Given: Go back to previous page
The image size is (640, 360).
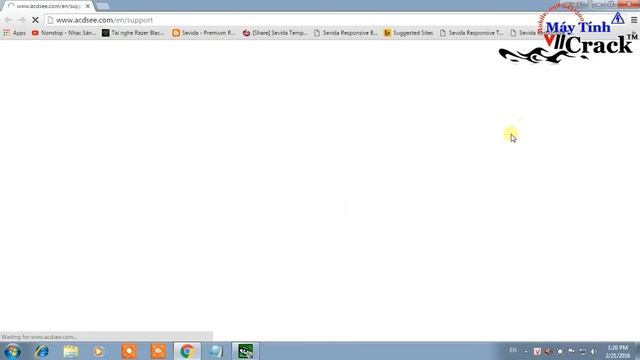Looking at the screenshot, I should (x=8, y=20).
